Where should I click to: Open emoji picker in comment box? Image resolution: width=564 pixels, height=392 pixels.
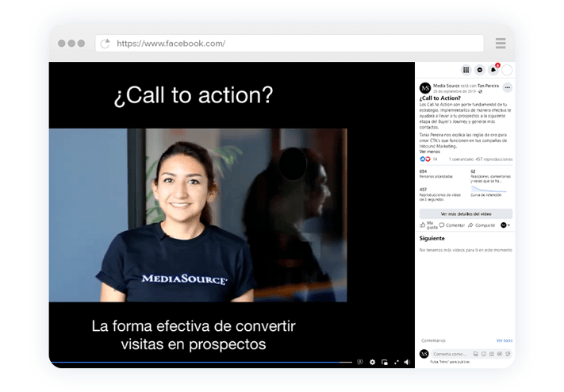484,354
